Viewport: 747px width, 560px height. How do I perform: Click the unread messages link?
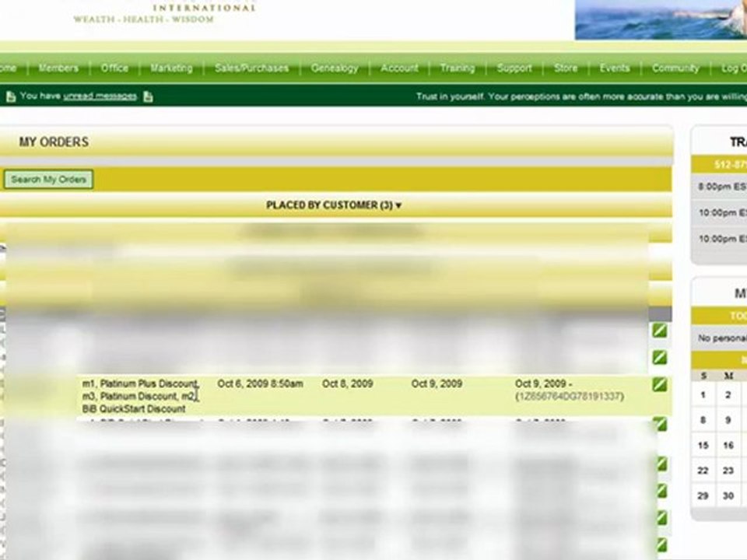(100, 96)
